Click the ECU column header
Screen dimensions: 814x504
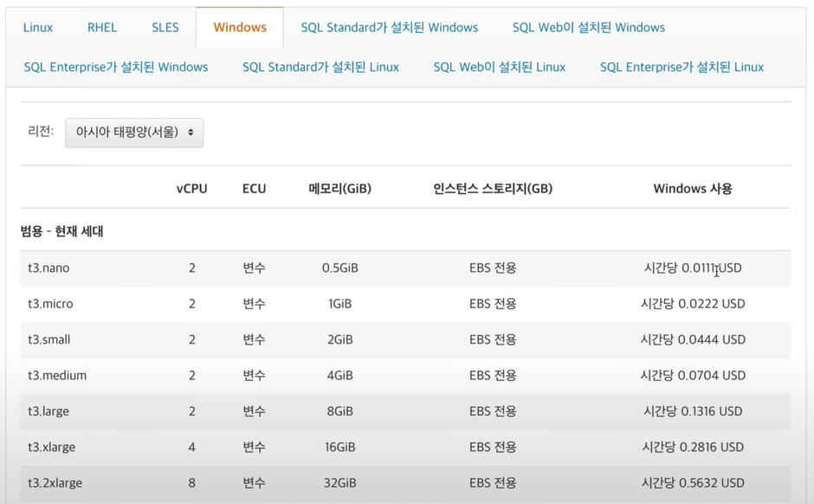point(254,189)
